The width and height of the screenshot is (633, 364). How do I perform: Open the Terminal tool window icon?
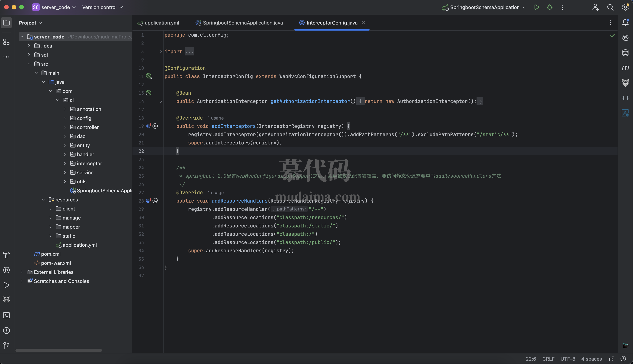click(6, 315)
